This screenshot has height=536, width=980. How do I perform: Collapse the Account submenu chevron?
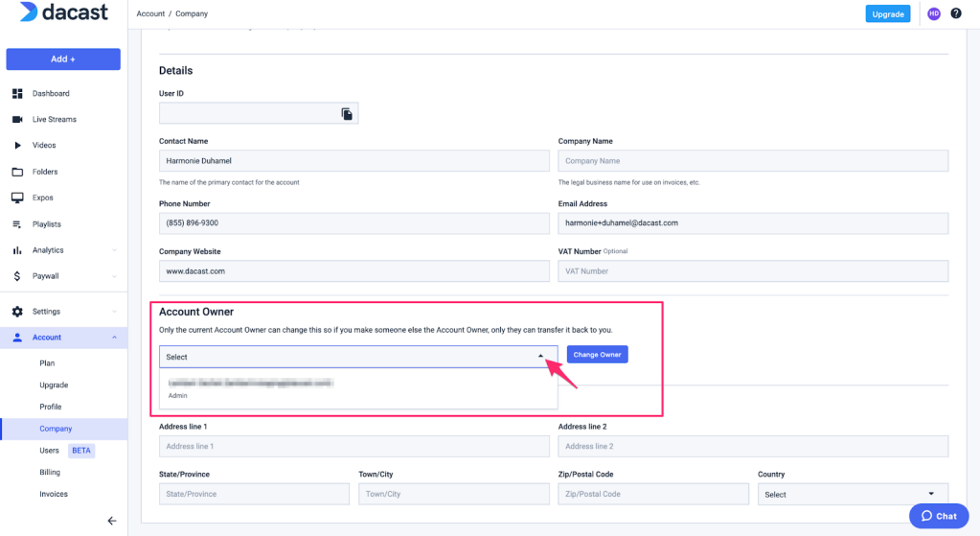point(114,338)
